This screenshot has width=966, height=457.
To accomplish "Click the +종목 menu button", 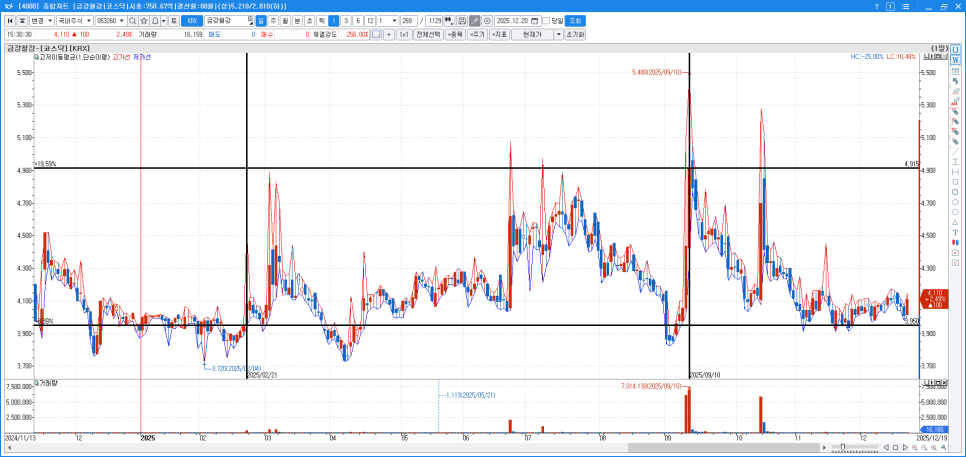I will pyautogui.click(x=455, y=34).
